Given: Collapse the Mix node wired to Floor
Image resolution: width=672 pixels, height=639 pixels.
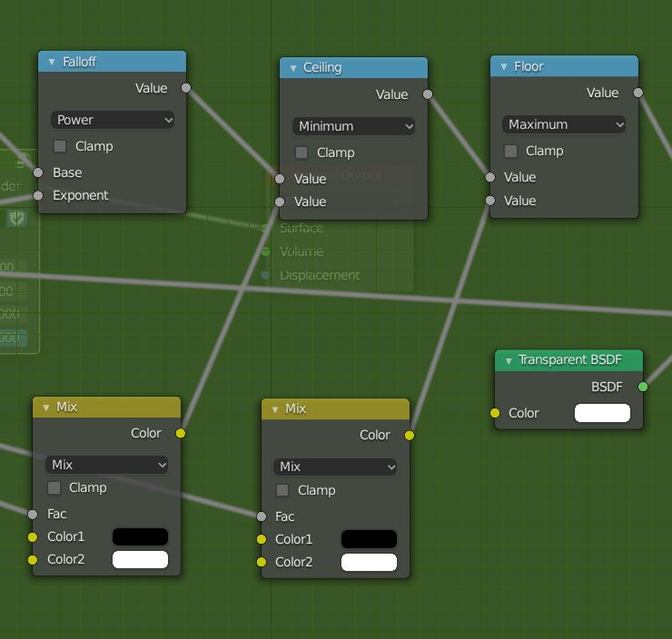Looking at the screenshot, I should pos(275,410).
